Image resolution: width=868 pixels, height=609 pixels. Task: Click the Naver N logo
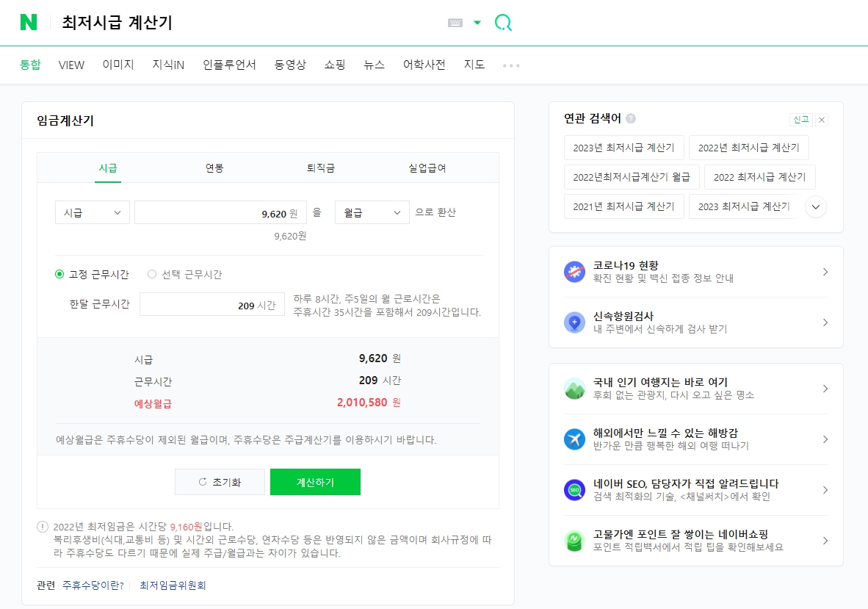(x=29, y=22)
